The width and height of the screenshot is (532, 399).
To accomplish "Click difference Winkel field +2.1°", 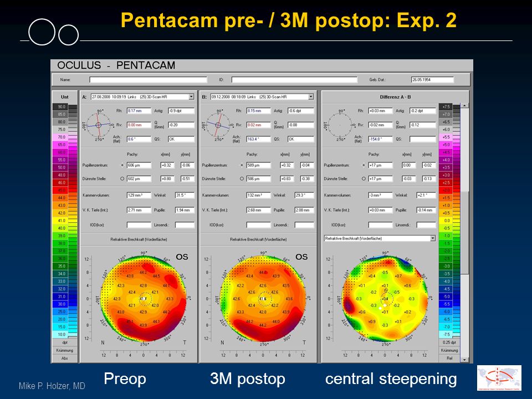I will (426, 196).
